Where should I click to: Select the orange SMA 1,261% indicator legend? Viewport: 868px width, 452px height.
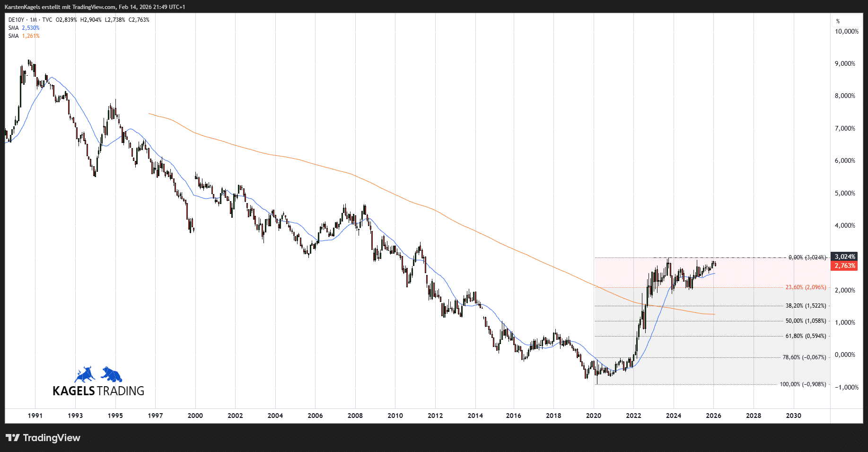[24, 36]
